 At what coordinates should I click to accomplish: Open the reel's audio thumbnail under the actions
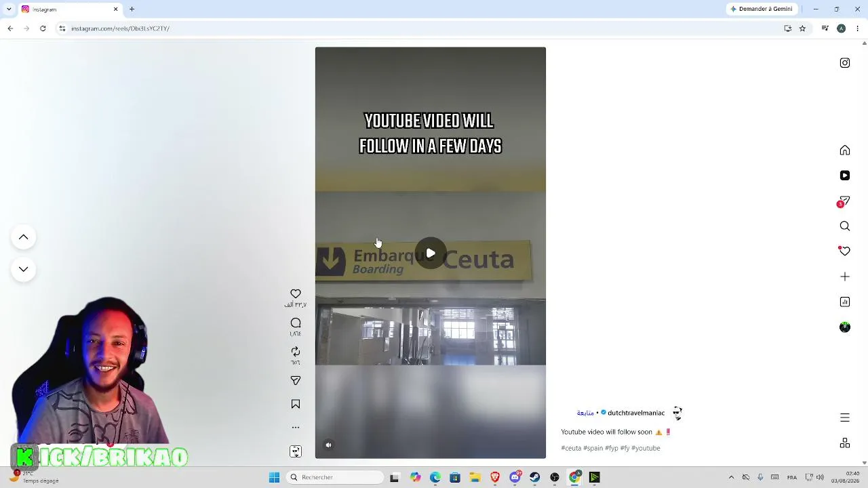click(x=296, y=451)
